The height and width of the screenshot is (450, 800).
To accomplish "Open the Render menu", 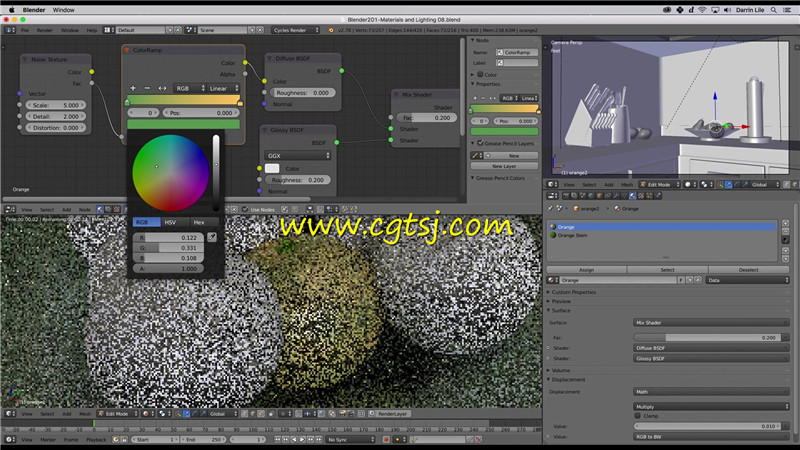I will [x=44, y=30].
